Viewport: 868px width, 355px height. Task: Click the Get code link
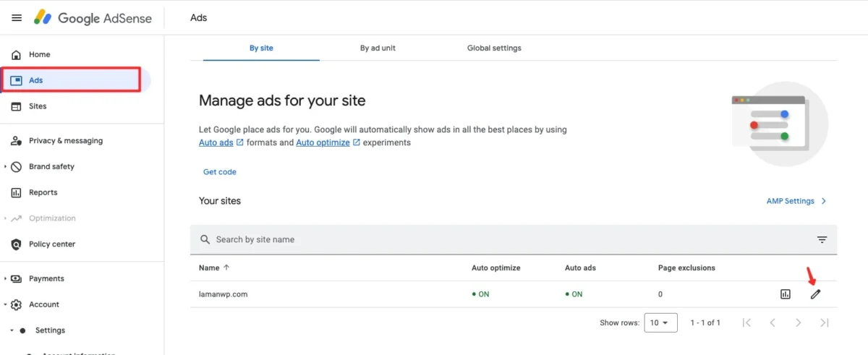coord(220,172)
